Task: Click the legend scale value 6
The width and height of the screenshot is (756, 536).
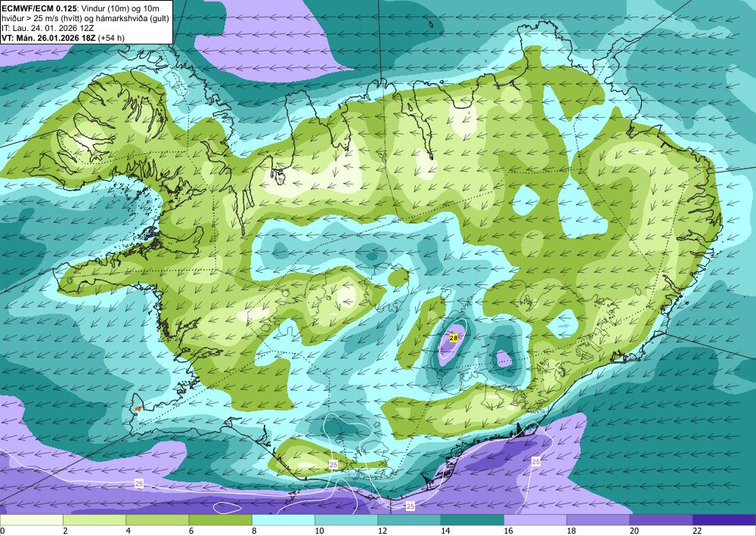Action: coord(191,531)
